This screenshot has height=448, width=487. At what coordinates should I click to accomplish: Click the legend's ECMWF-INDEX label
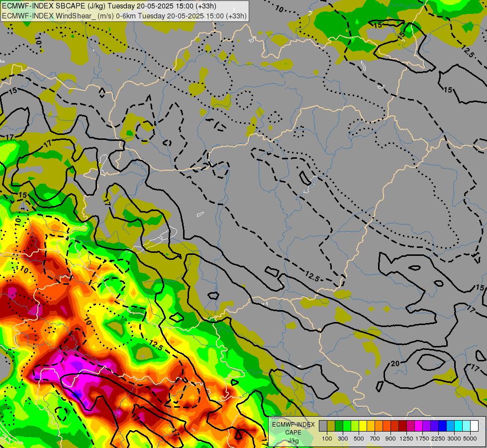tap(293, 425)
